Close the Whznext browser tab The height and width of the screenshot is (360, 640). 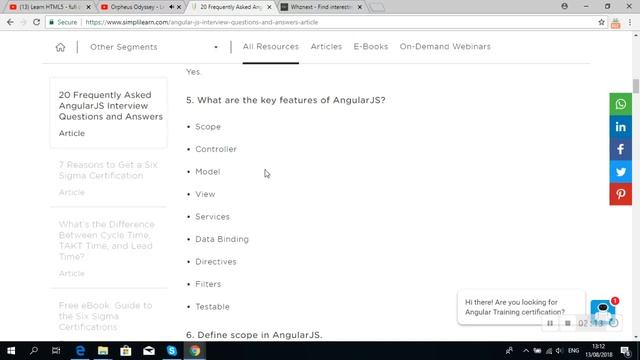[360, 7]
